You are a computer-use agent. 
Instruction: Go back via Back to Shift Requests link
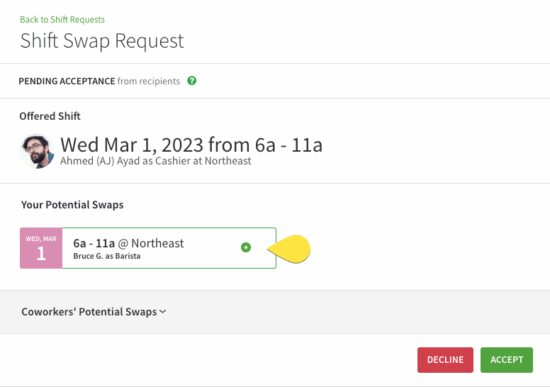click(x=62, y=19)
